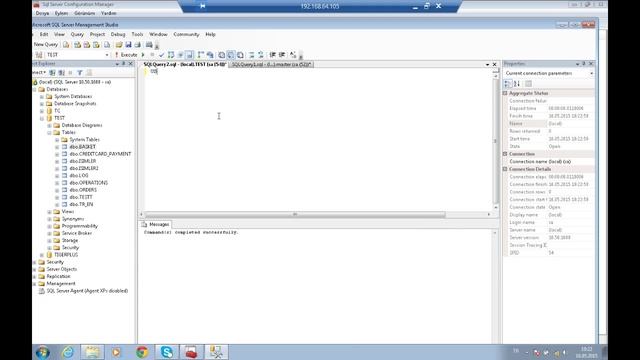Open the Tools menu
The image size is (640, 360).
(x=137, y=34)
